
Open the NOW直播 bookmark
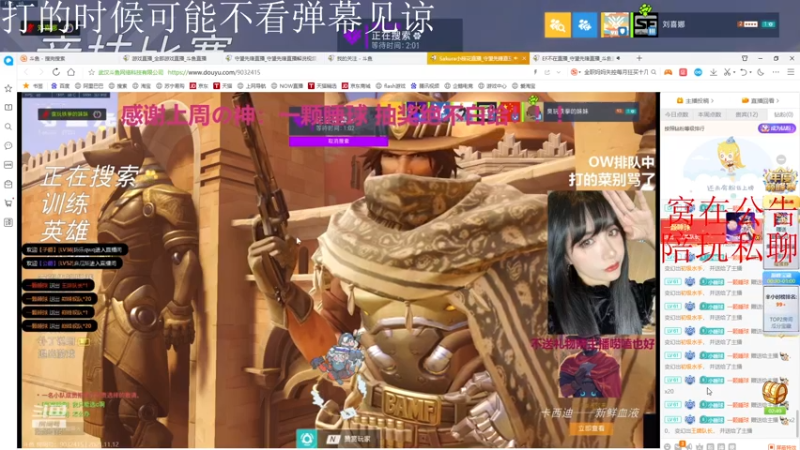click(287, 86)
